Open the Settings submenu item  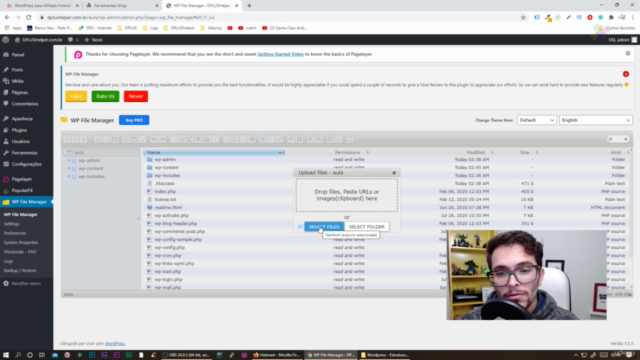(x=11, y=224)
